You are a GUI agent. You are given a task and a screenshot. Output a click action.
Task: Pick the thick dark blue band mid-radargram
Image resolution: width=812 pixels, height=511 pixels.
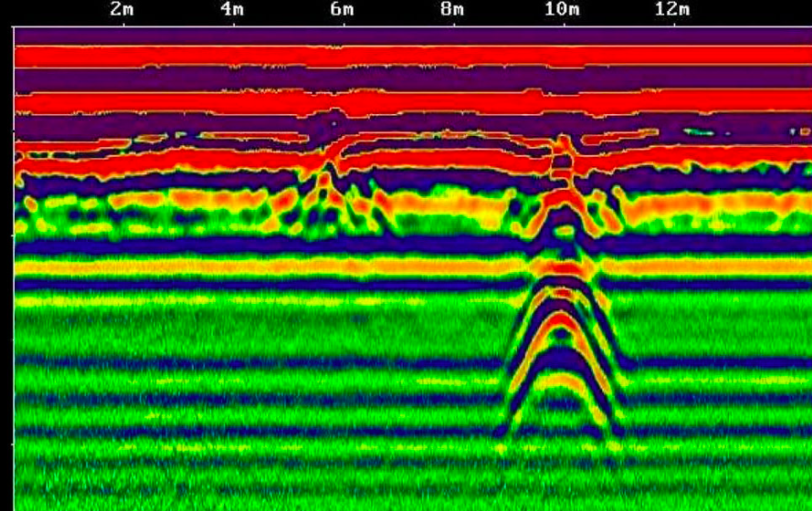click(x=274, y=245)
